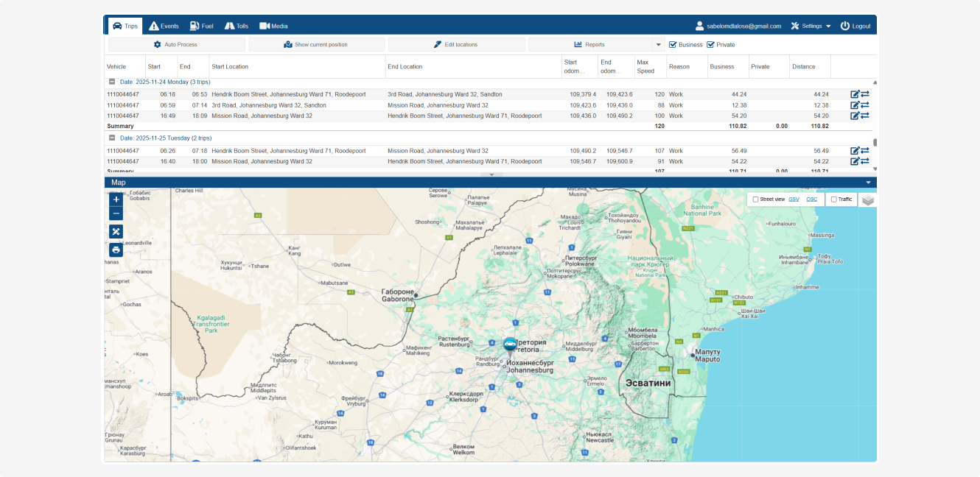Edit the 06:18 Monday trip entry
The width and height of the screenshot is (980, 477).
855,94
